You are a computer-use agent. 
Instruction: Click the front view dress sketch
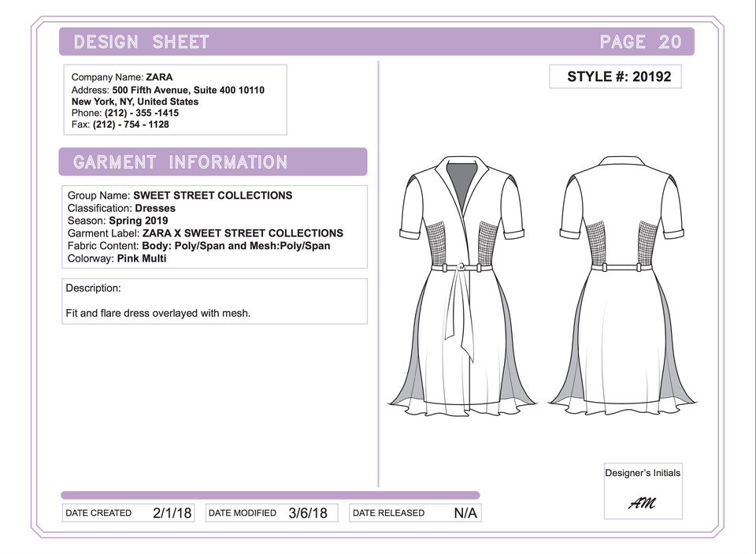tap(462, 286)
